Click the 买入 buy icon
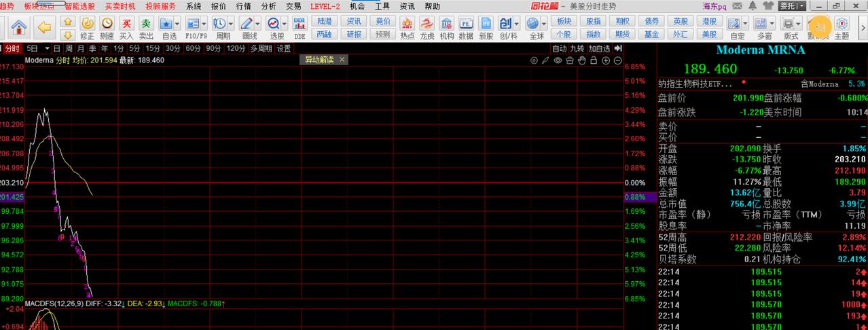 [x=126, y=23]
